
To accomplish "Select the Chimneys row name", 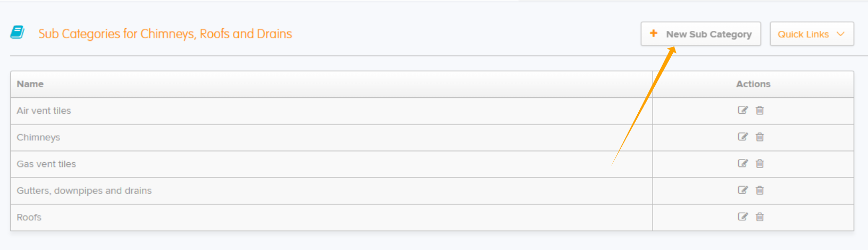I will 38,137.
